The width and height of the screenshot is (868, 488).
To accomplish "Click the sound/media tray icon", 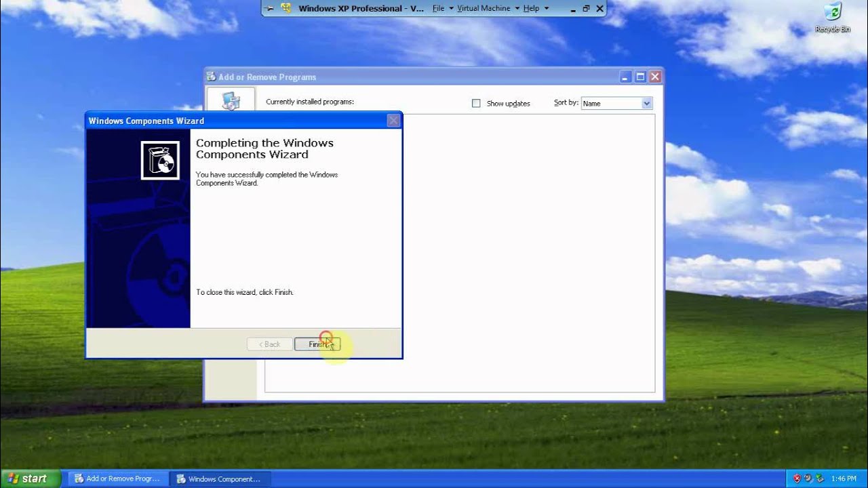I will (808, 479).
